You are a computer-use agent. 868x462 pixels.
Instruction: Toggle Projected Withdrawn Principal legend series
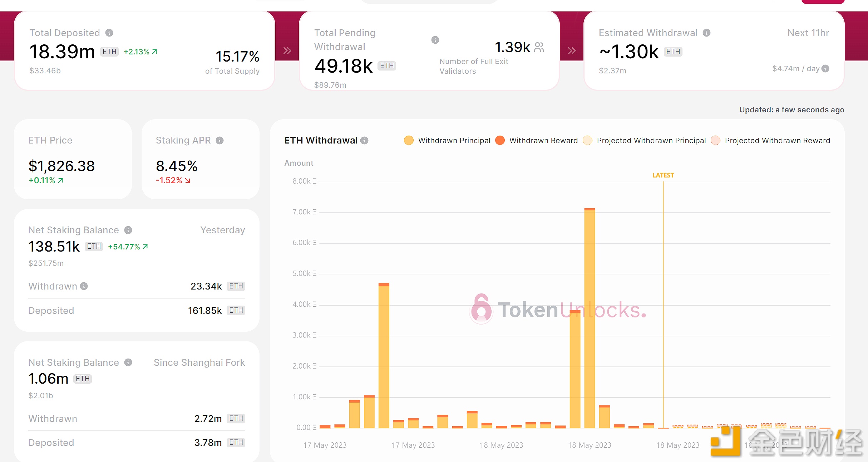click(x=645, y=140)
